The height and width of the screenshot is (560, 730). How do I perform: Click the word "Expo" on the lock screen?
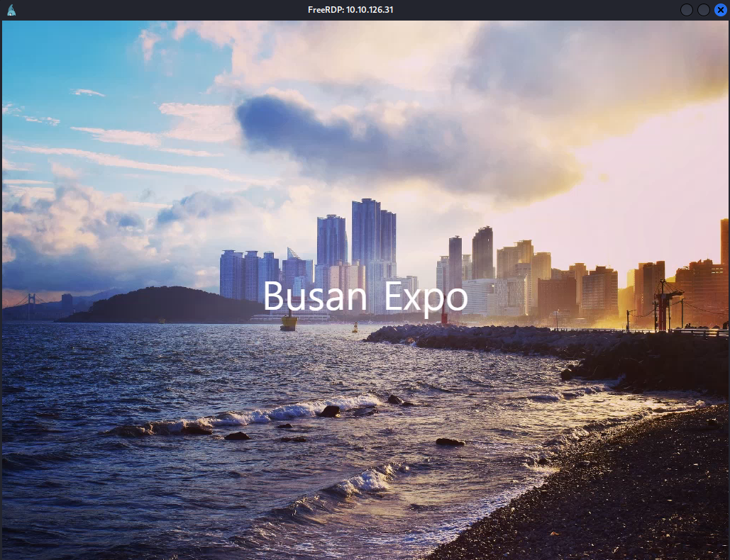[426, 298]
